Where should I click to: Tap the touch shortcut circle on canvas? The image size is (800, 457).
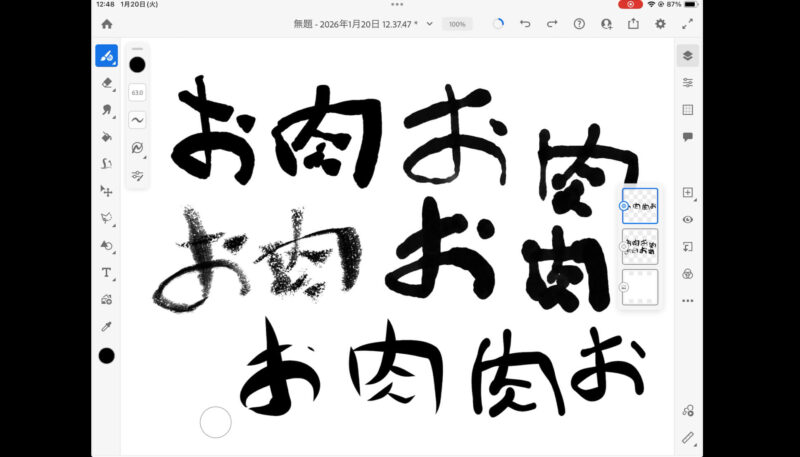(x=216, y=422)
